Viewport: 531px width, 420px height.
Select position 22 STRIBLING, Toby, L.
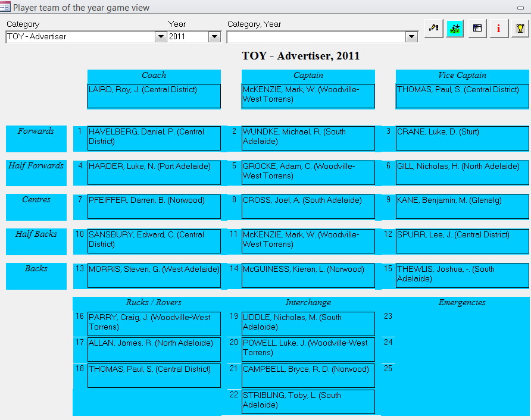(308, 402)
